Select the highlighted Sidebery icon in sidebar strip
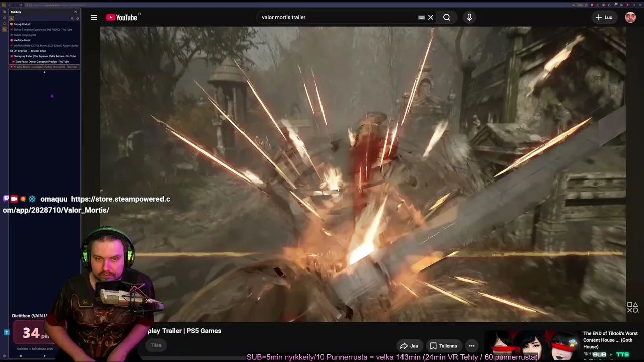This screenshot has height=362, width=644. tap(5, 29)
